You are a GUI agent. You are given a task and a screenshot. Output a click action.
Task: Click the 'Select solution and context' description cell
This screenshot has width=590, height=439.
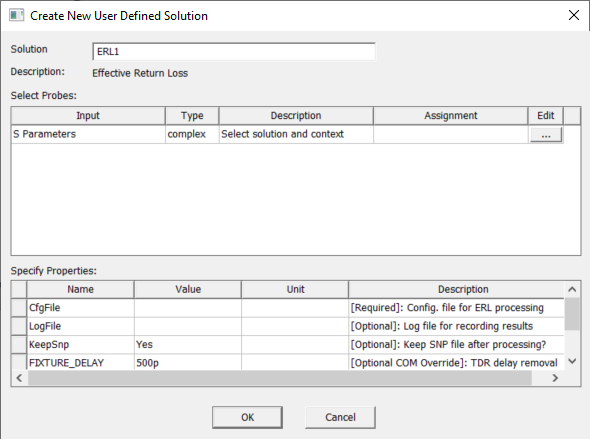click(x=296, y=134)
